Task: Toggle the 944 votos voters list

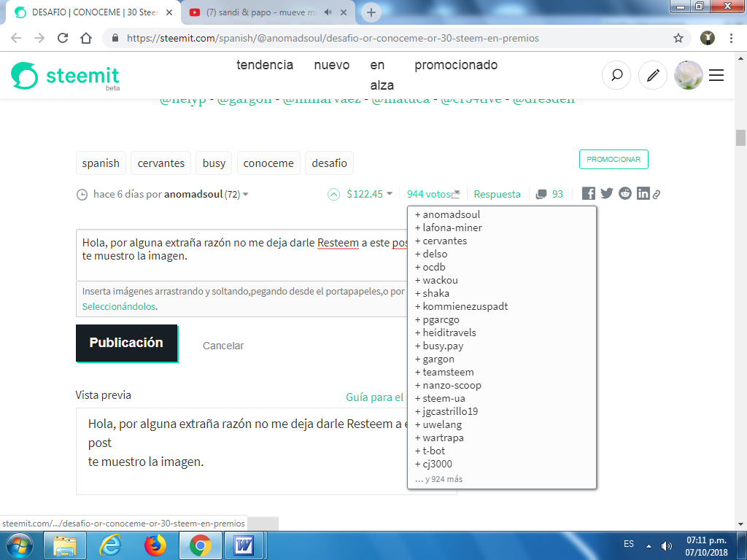Action: coord(428,194)
